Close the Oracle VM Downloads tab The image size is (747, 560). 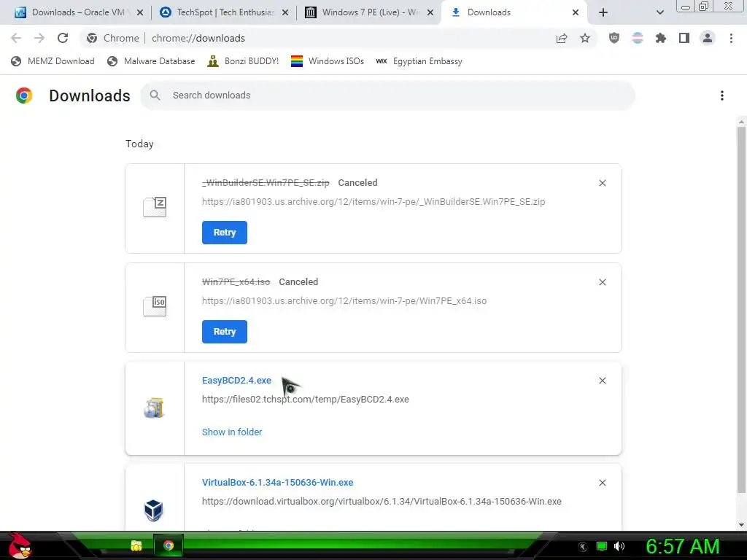(140, 12)
